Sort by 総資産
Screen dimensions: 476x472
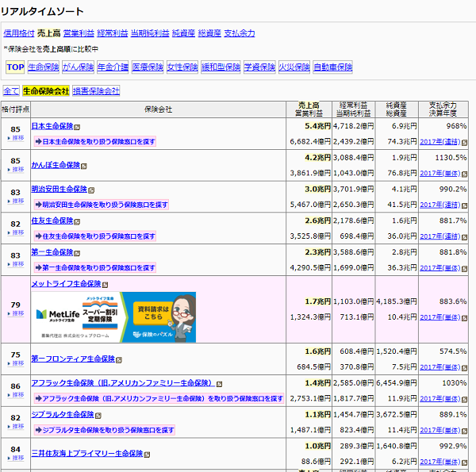coord(209,33)
